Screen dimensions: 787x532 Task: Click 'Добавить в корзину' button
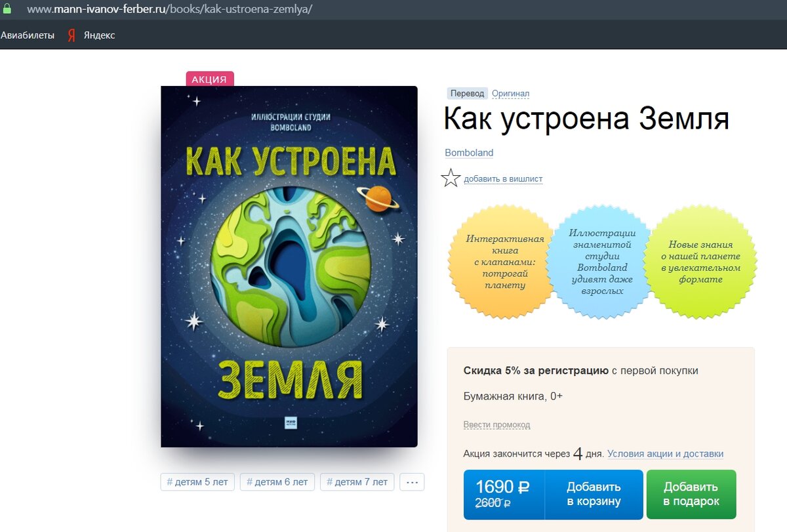click(594, 495)
